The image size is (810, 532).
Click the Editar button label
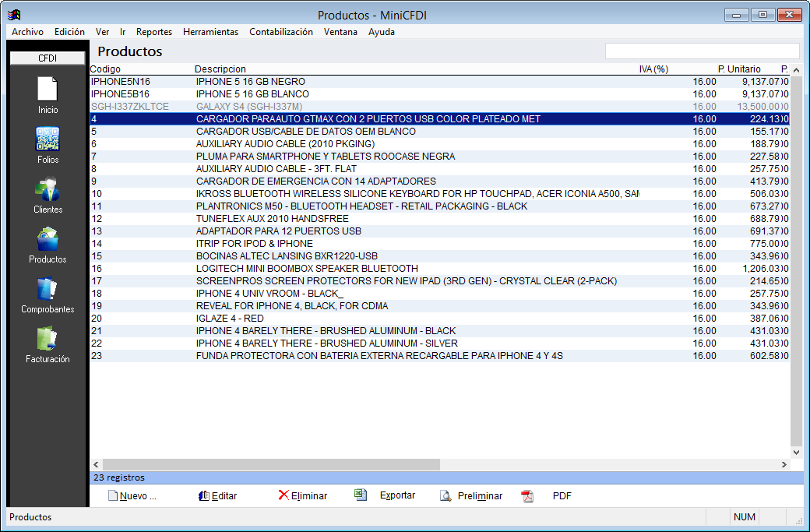tap(224, 496)
